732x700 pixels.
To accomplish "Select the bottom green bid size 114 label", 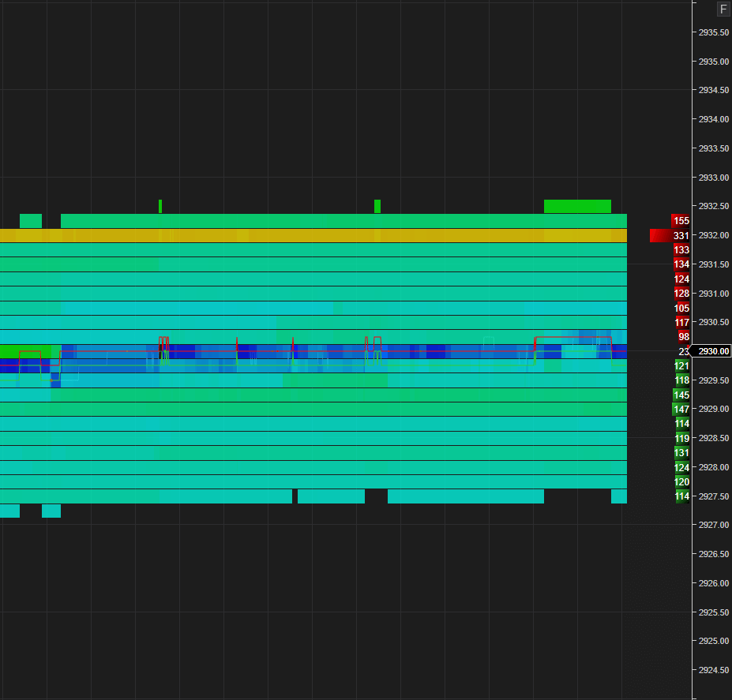I will pos(681,496).
